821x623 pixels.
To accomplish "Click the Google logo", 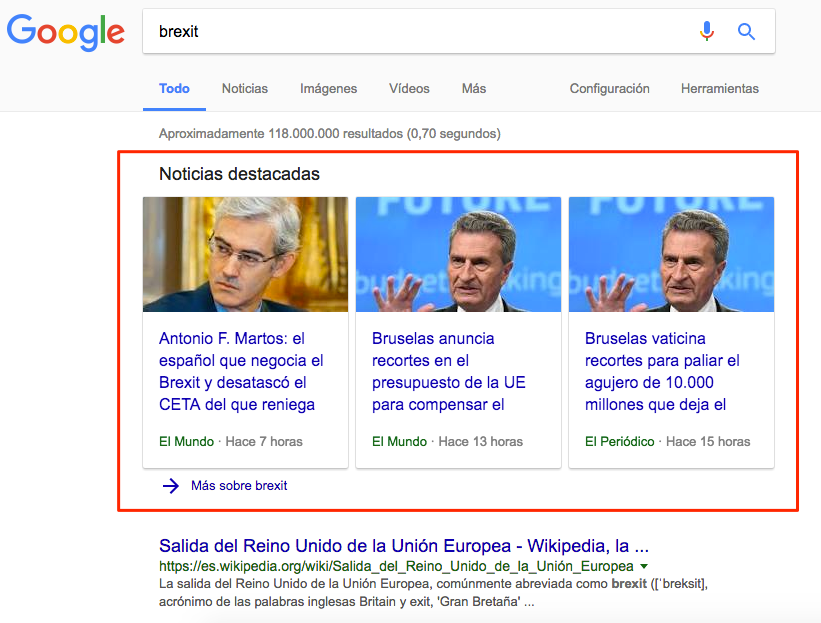I will (x=65, y=32).
